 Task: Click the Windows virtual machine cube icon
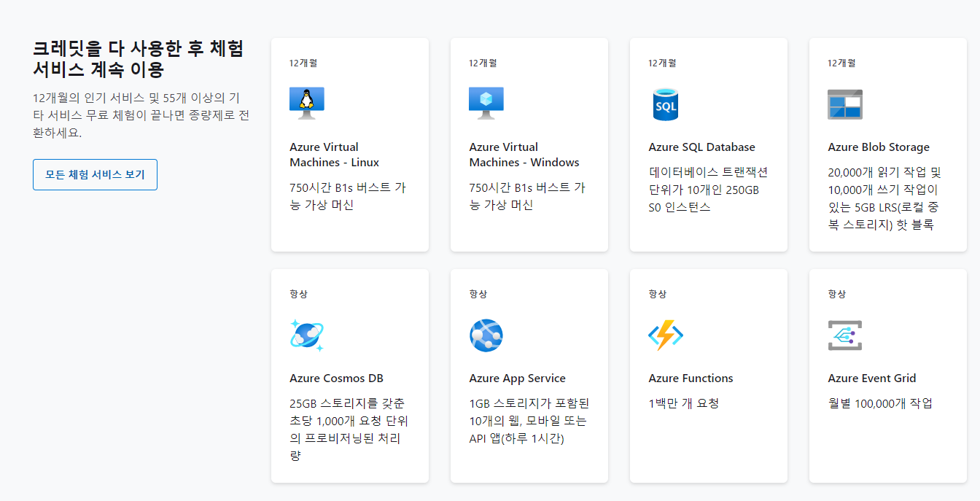[x=486, y=104]
